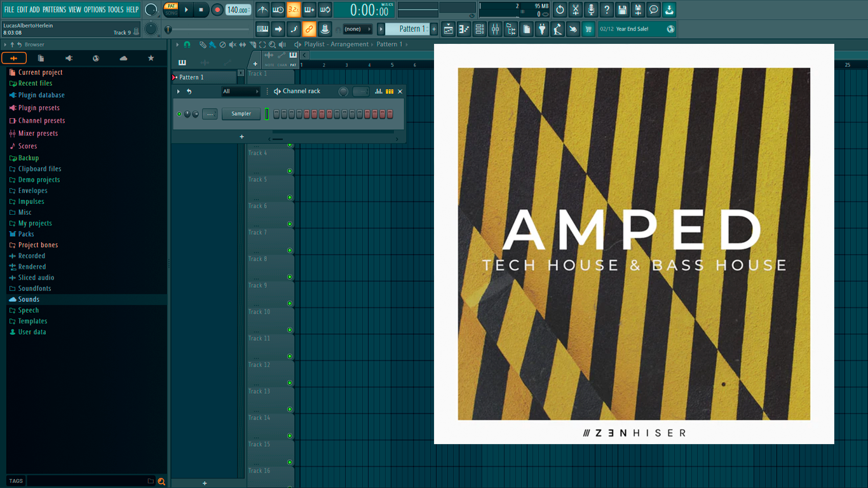Open the PATTERNS menu
This screenshot has width=868, height=488.
pos(54,10)
